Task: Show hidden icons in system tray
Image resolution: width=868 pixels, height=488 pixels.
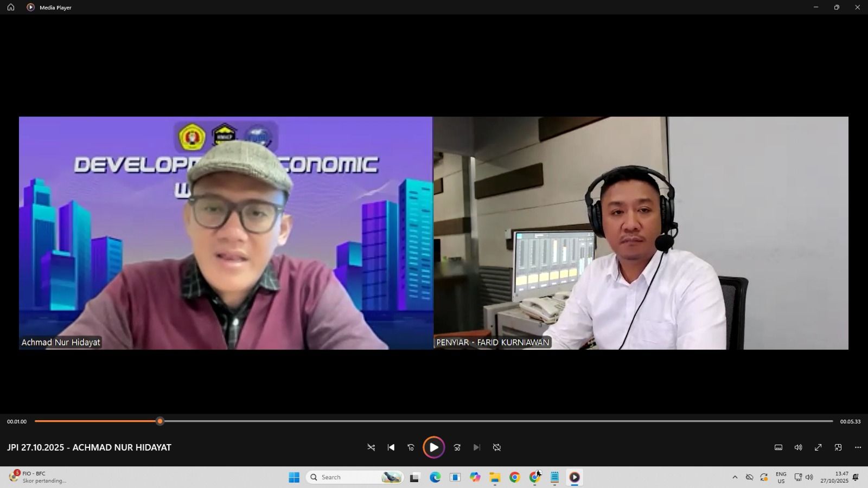Action: [735, 477]
